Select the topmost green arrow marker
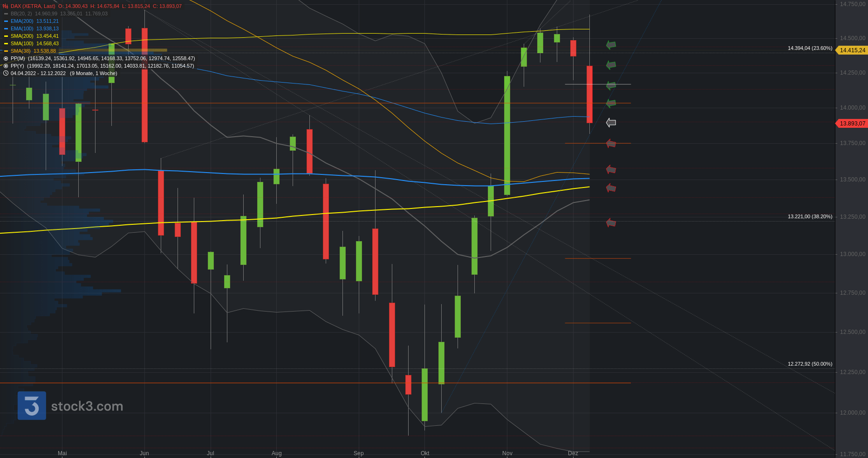The width and height of the screenshot is (868, 458). [611, 45]
